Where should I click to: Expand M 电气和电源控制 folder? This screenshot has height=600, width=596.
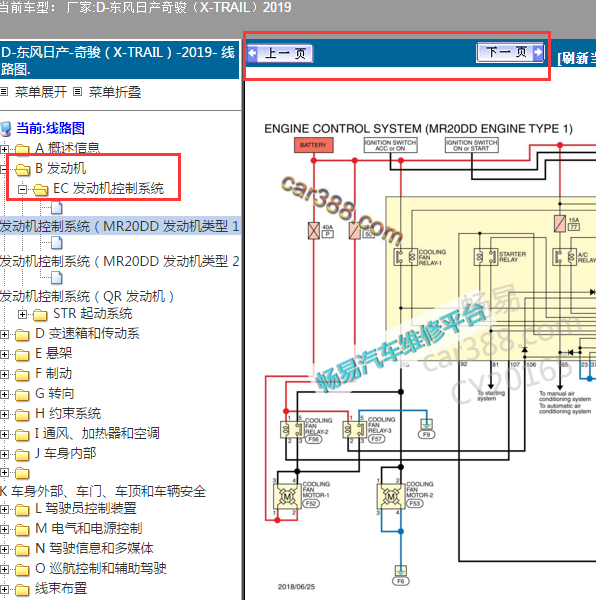(x=4, y=530)
